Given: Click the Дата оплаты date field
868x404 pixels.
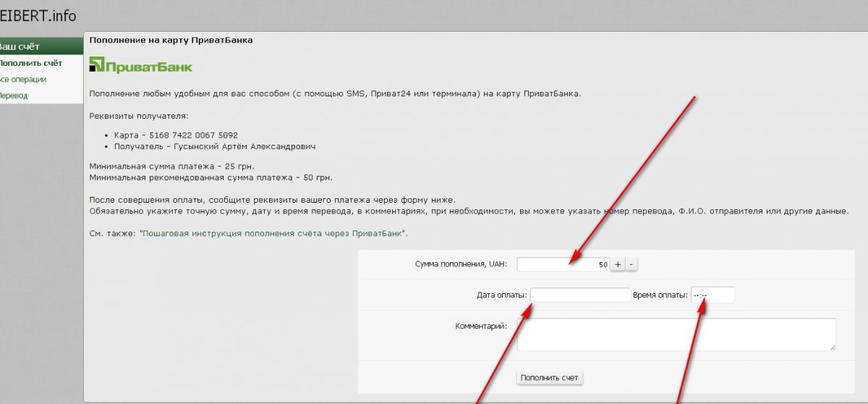Looking at the screenshot, I should click(580, 295).
